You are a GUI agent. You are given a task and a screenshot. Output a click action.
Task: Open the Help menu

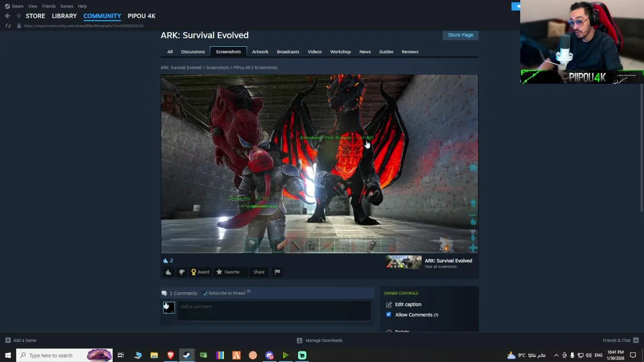[83, 6]
